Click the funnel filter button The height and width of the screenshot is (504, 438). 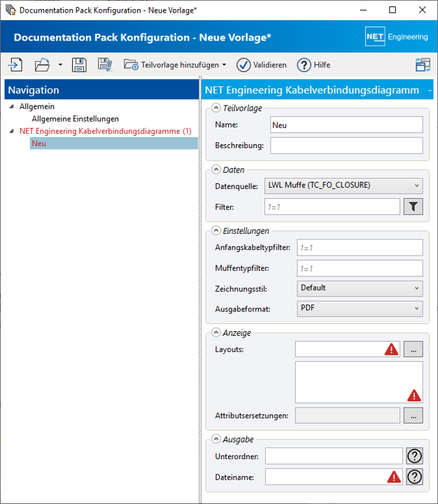click(414, 206)
